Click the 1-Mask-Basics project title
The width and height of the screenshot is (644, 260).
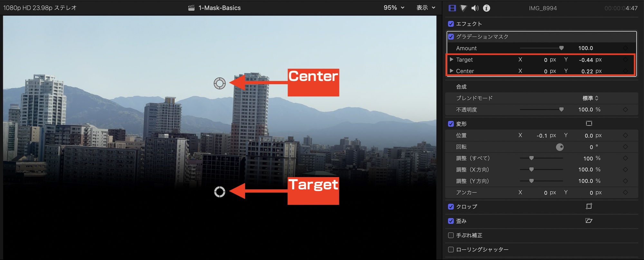click(220, 8)
